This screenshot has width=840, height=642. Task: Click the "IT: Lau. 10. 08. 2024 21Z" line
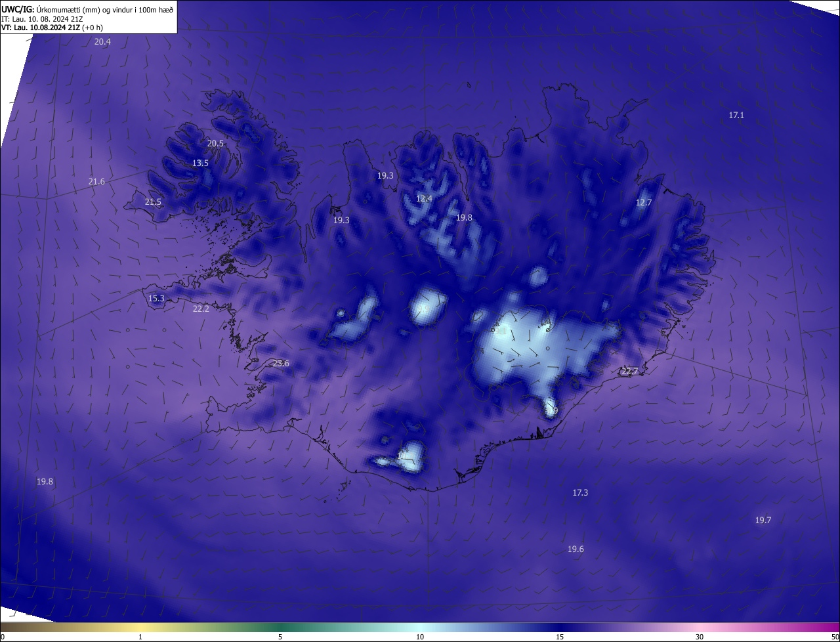[x=42, y=18]
